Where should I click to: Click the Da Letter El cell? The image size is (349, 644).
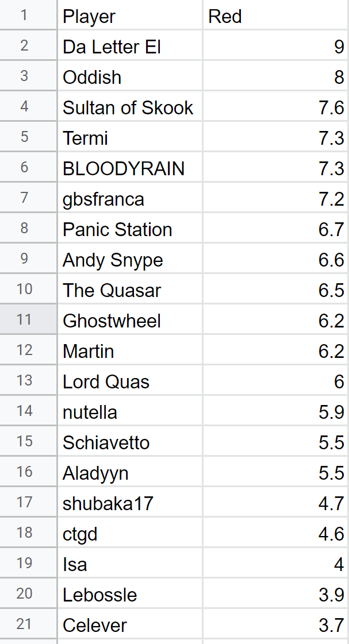(129, 47)
